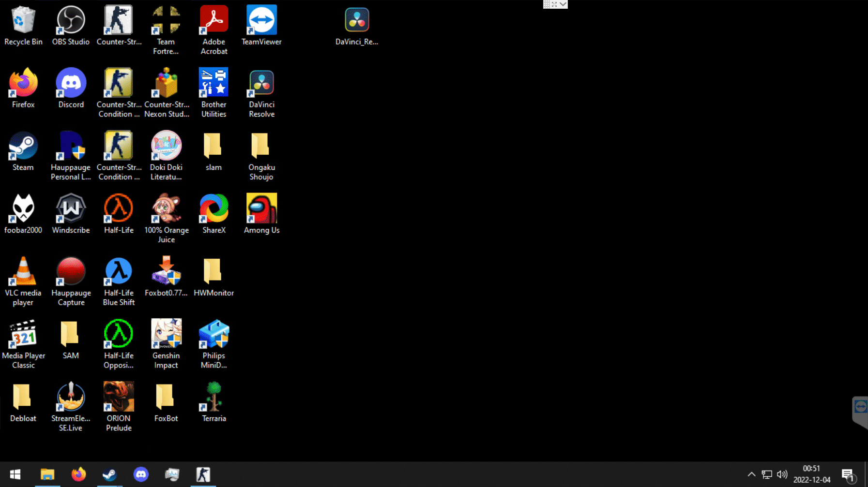Open the notification center

[x=848, y=475]
